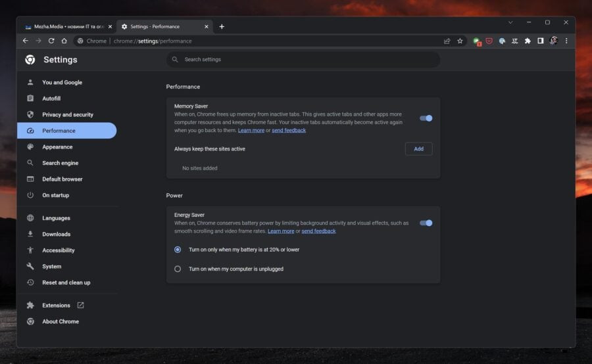Click send feedback under Energy Saver
Viewport: 592px width, 364px height.
[x=318, y=231]
